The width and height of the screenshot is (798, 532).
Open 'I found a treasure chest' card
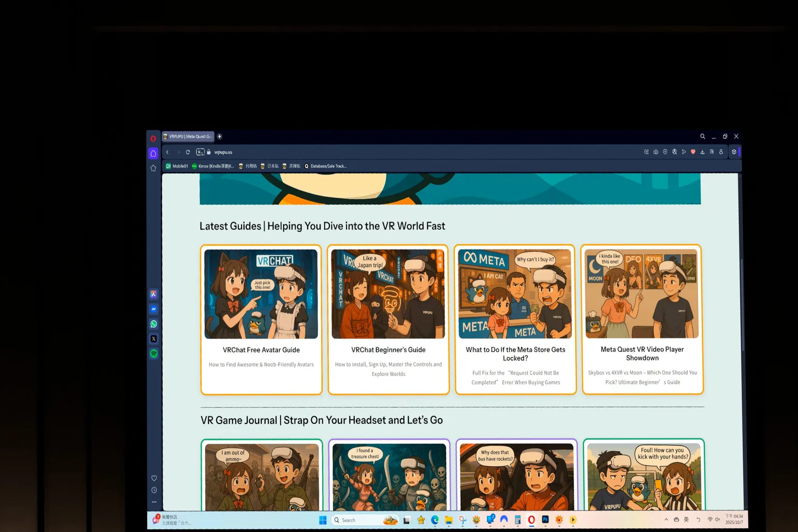389,476
